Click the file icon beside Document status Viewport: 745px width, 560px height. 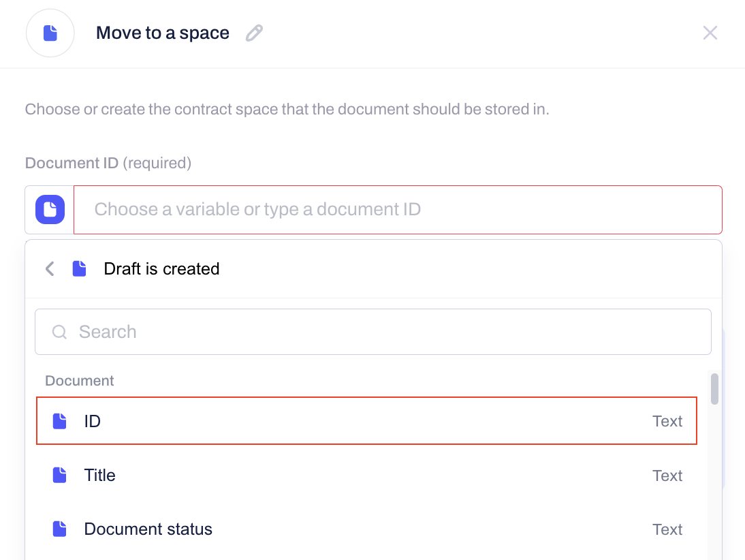click(x=59, y=529)
